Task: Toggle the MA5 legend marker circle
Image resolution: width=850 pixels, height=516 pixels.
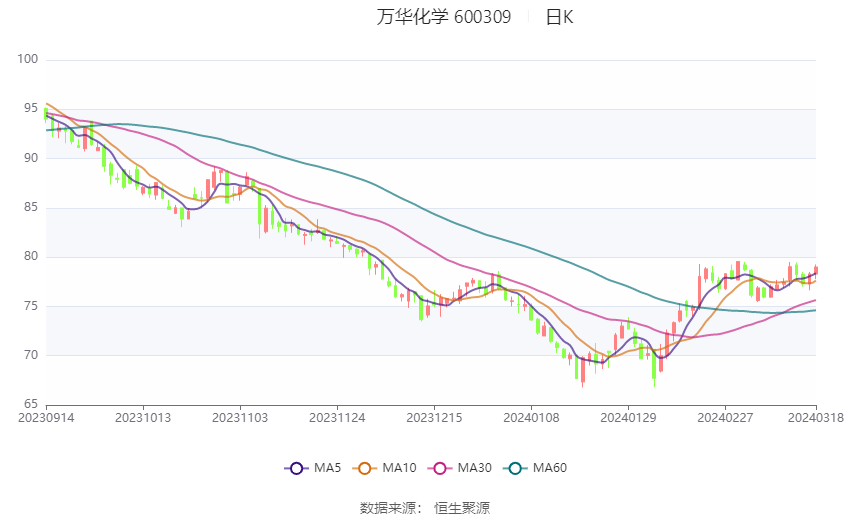Action: (x=295, y=468)
